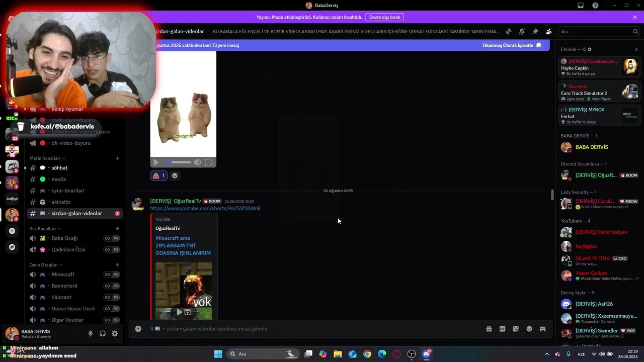Open the embedded video in external window icon
The image size is (644, 362).
pyautogui.click(x=188, y=312)
